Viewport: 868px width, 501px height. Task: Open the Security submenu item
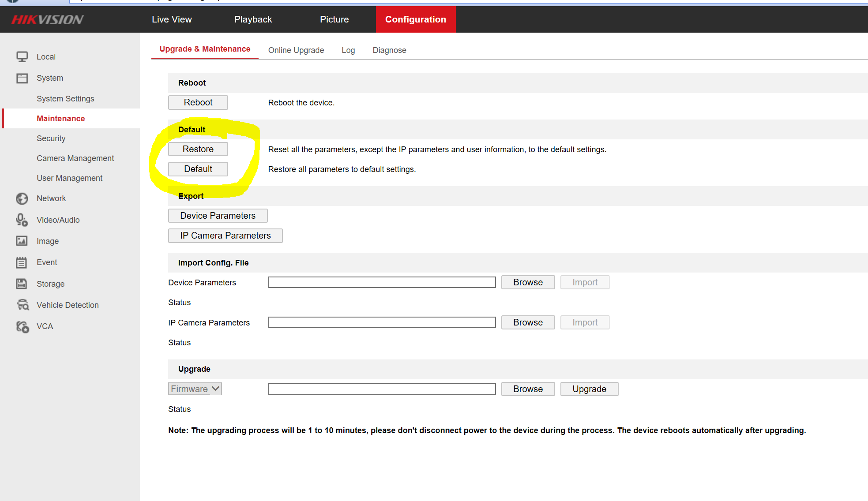pyautogui.click(x=51, y=138)
